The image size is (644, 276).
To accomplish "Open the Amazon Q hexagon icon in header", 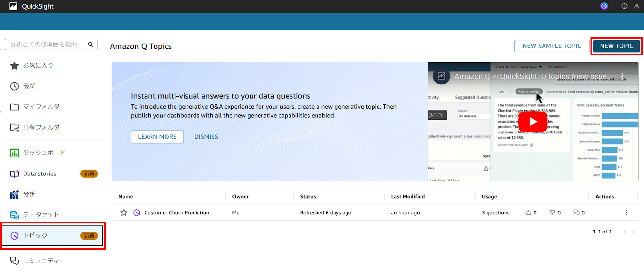I will [604, 6].
